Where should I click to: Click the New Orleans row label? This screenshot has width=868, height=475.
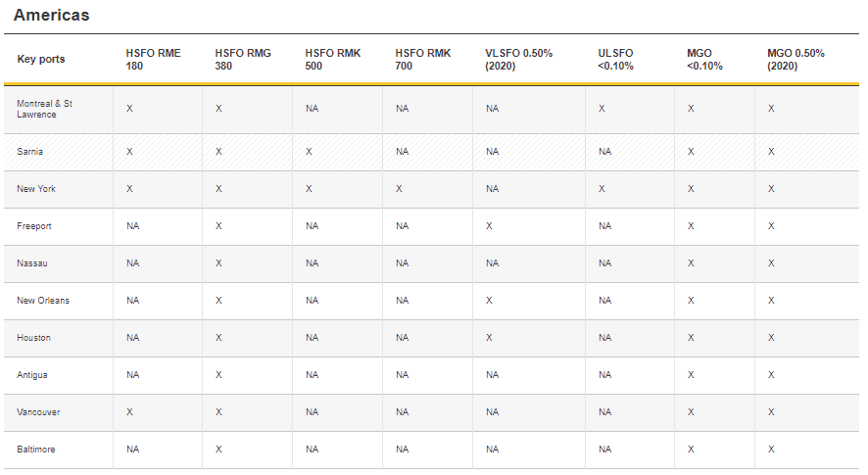(x=43, y=300)
